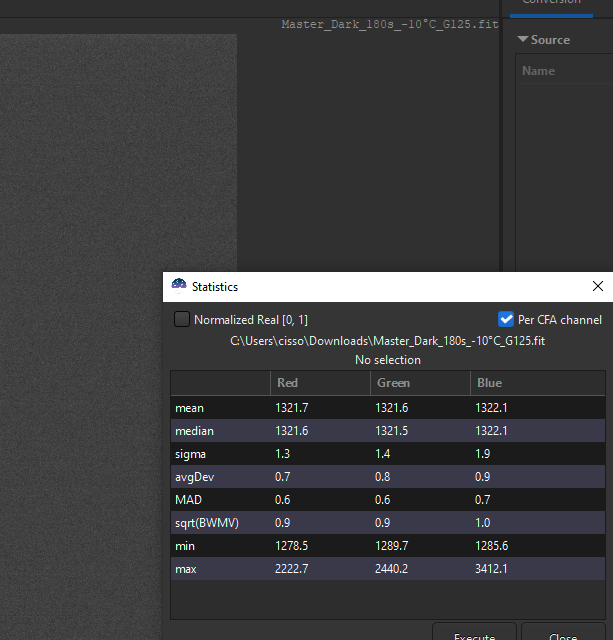Select the Red column header
613x640 pixels.
[320, 383]
